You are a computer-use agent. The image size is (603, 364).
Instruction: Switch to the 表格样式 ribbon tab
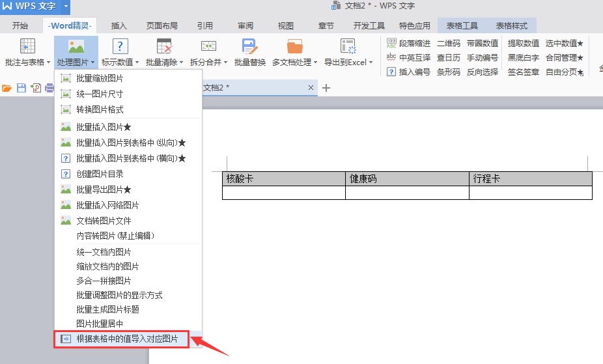(x=511, y=26)
